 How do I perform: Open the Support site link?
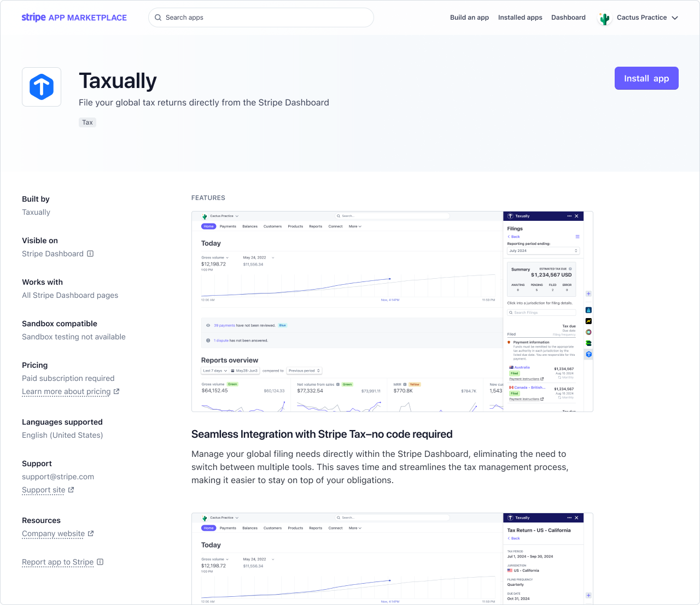(43, 490)
